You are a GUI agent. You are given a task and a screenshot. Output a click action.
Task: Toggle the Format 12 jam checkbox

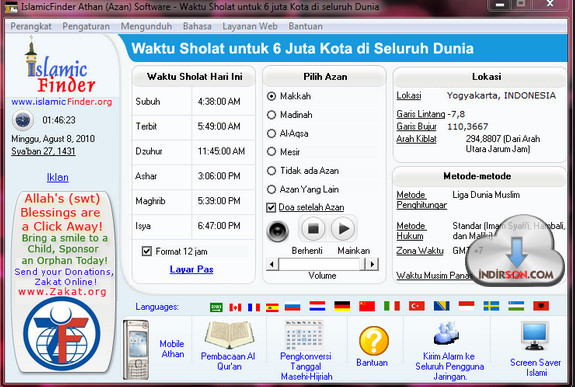click(x=147, y=251)
